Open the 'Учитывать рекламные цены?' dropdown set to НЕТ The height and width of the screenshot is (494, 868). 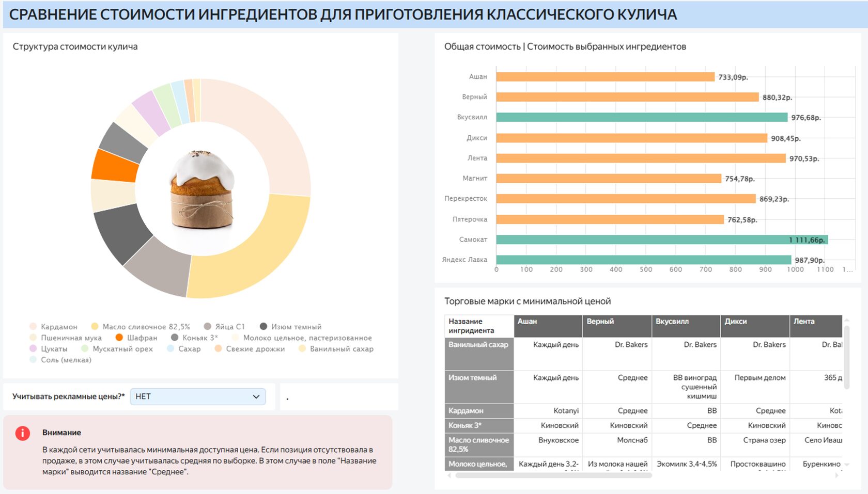(x=198, y=396)
